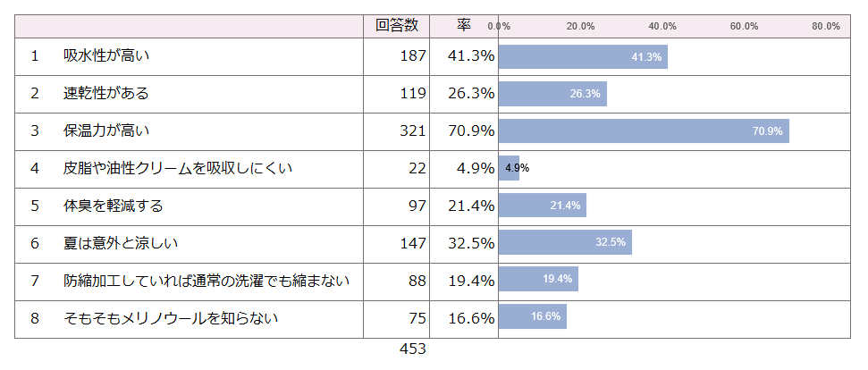The width and height of the screenshot is (868, 370).
Task: Select the row label 吸水性が高い
Action: (x=106, y=56)
